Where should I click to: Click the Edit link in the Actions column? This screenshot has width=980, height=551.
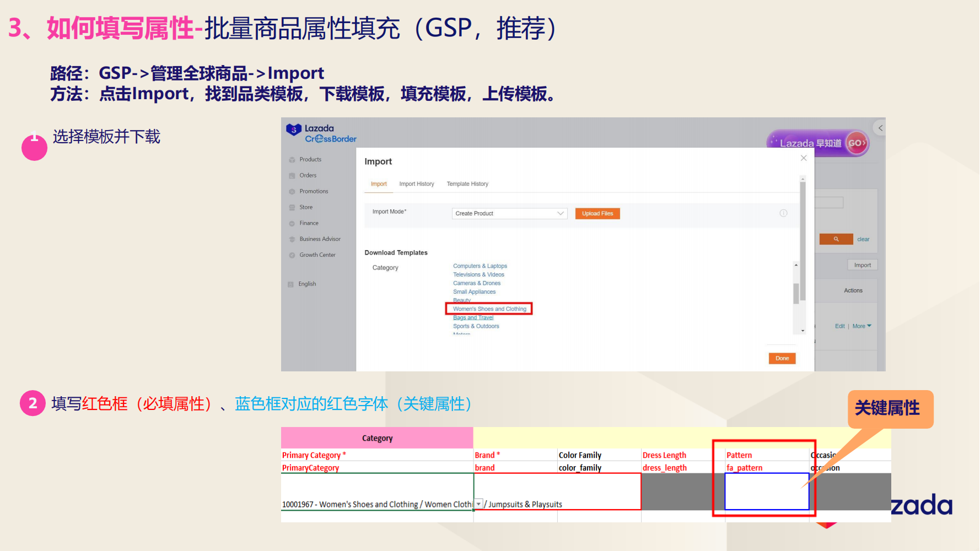[x=839, y=326]
